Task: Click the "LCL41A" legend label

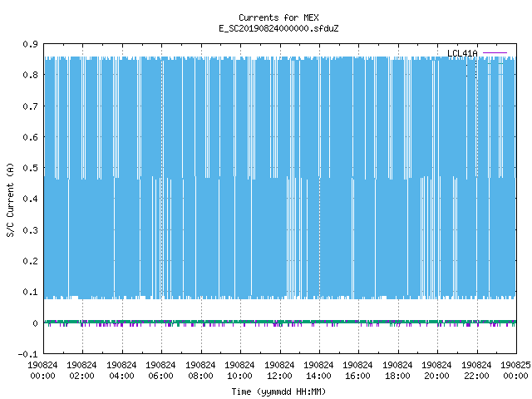Action: (x=462, y=53)
